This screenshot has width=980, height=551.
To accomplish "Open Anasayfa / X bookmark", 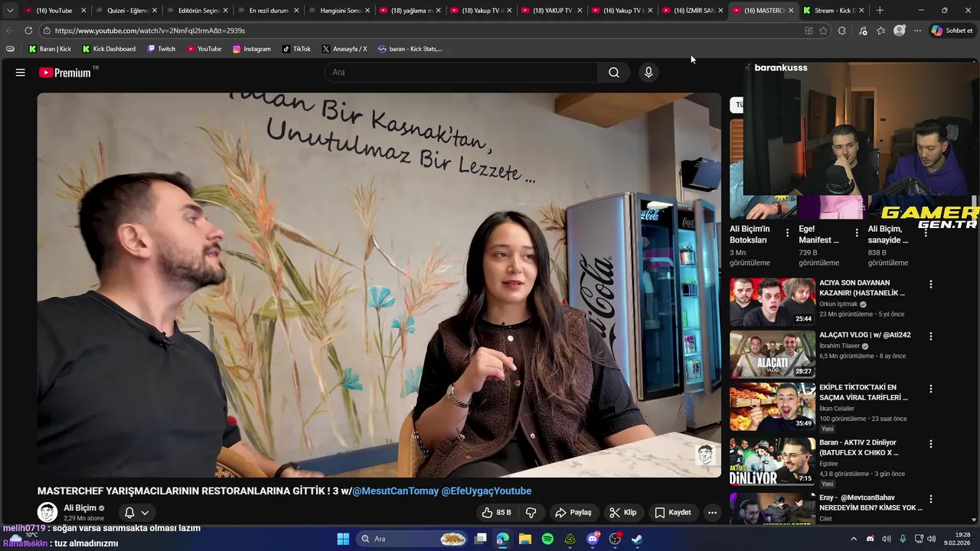I will click(x=345, y=49).
